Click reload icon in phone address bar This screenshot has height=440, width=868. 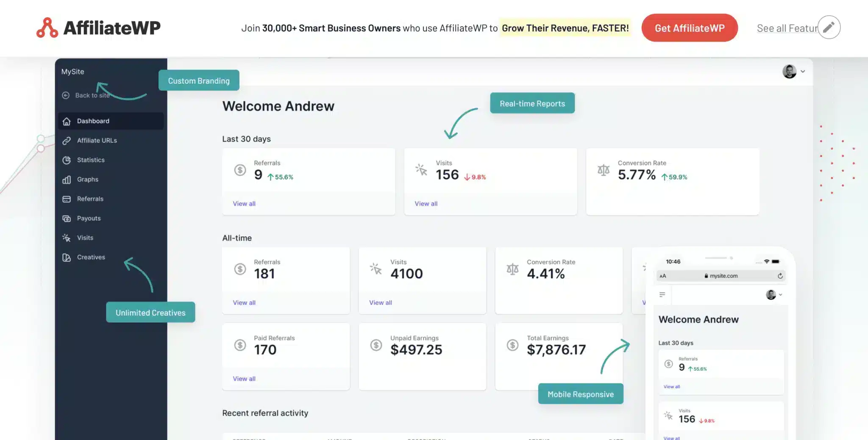point(780,276)
